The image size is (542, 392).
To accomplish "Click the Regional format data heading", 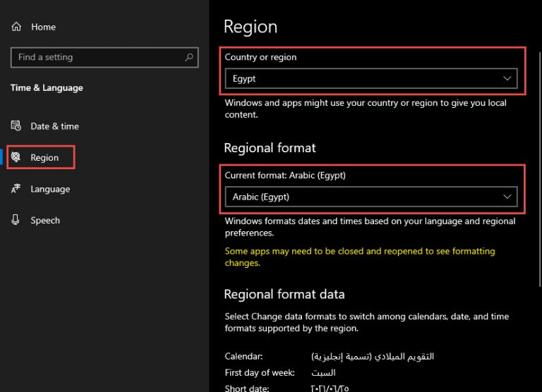I will [x=284, y=294].
